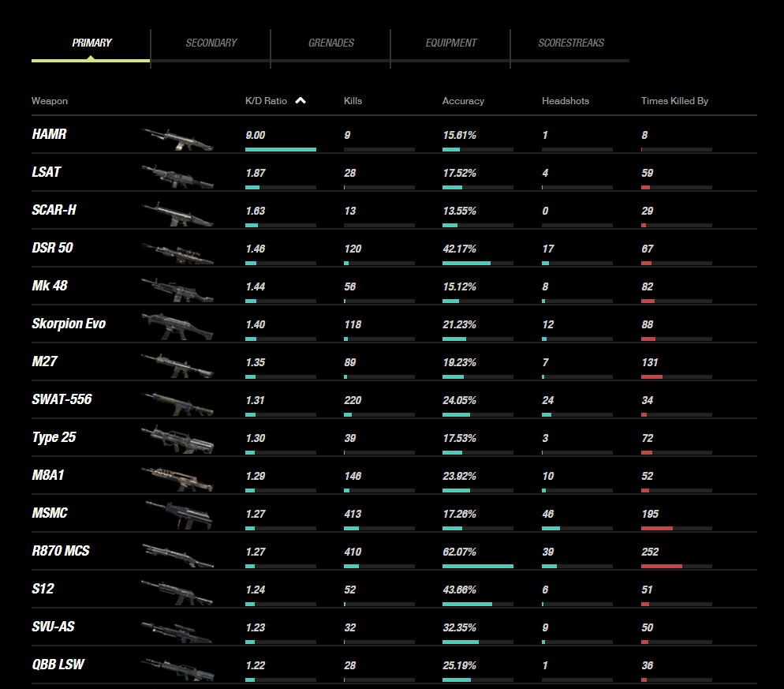Click the M8A1 rifle image
This screenshot has width=784, height=689.
(177, 478)
